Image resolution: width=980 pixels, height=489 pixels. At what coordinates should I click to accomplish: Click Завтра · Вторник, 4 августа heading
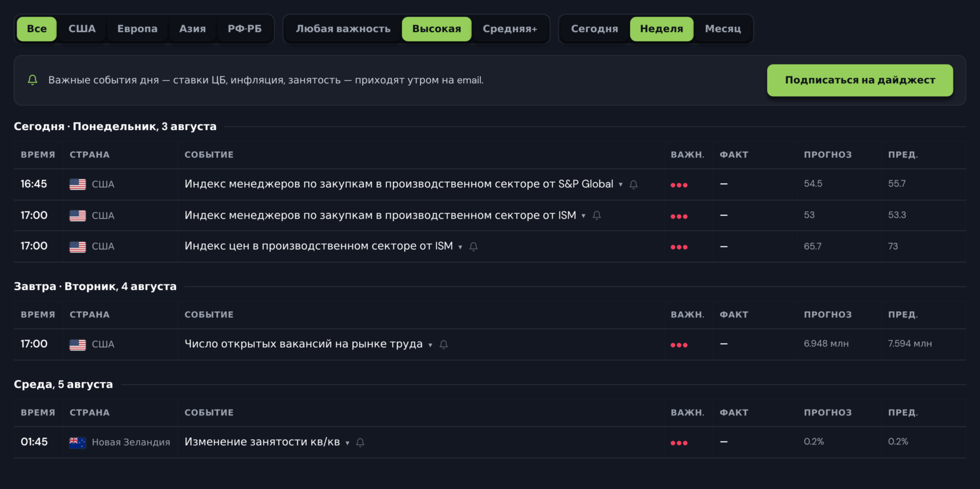tap(95, 286)
